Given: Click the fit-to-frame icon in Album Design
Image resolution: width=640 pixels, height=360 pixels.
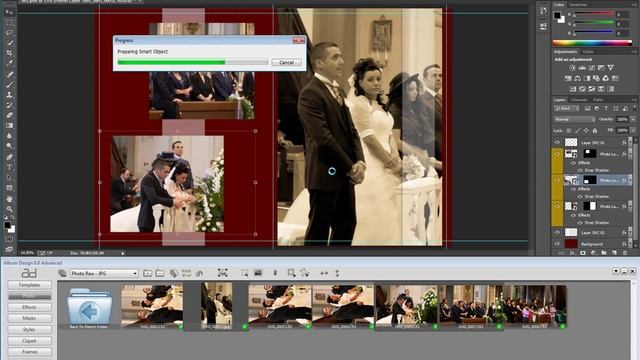Looking at the screenshot, I should (222, 273).
